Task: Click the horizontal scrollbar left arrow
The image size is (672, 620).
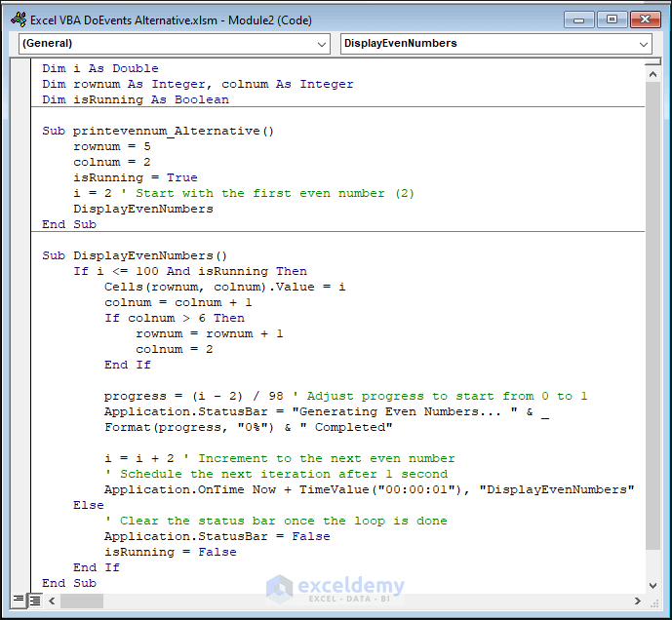Action: (x=52, y=601)
